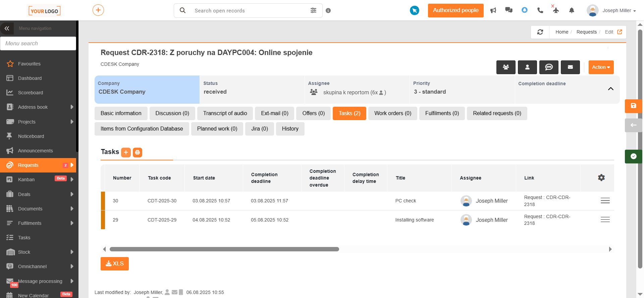Viewport: 644px width, 298px height.
Task: Open the Action dropdown button
Action: tap(601, 67)
